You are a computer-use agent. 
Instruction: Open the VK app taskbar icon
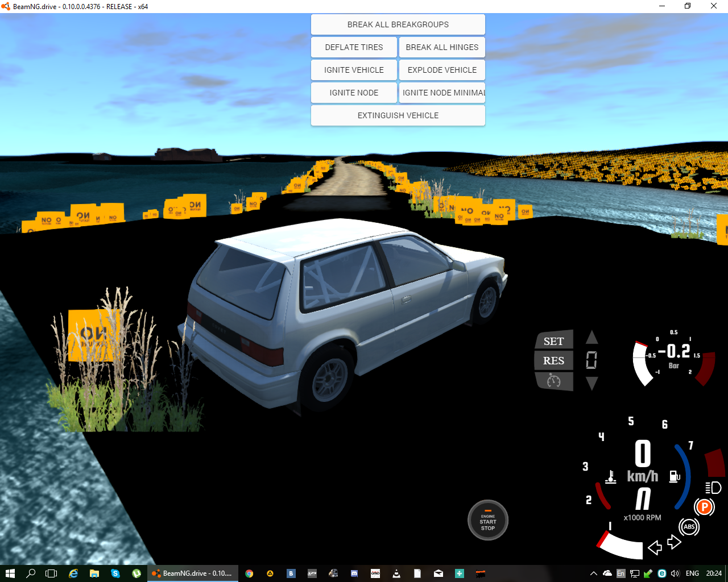click(x=291, y=573)
